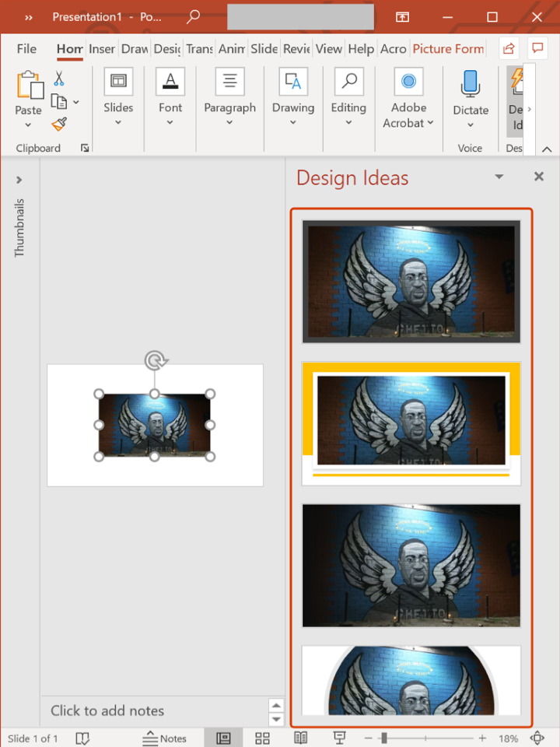The width and height of the screenshot is (560, 747).
Task: Click the Copy icon in Clipboard
Action: click(59, 101)
